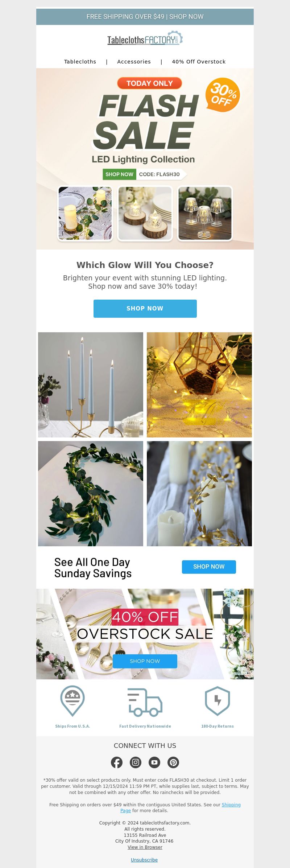Open the Facebook social icon
This screenshot has width=290, height=868.
pyautogui.click(x=117, y=762)
